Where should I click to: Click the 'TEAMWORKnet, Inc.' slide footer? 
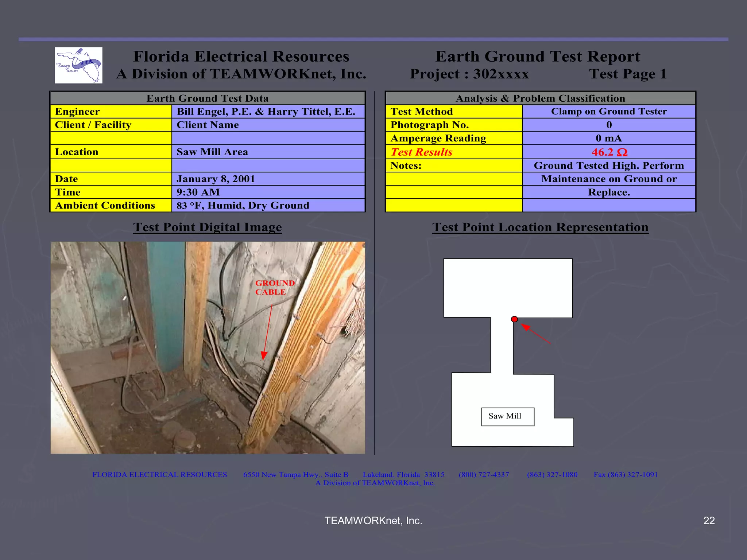tap(373, 521)
